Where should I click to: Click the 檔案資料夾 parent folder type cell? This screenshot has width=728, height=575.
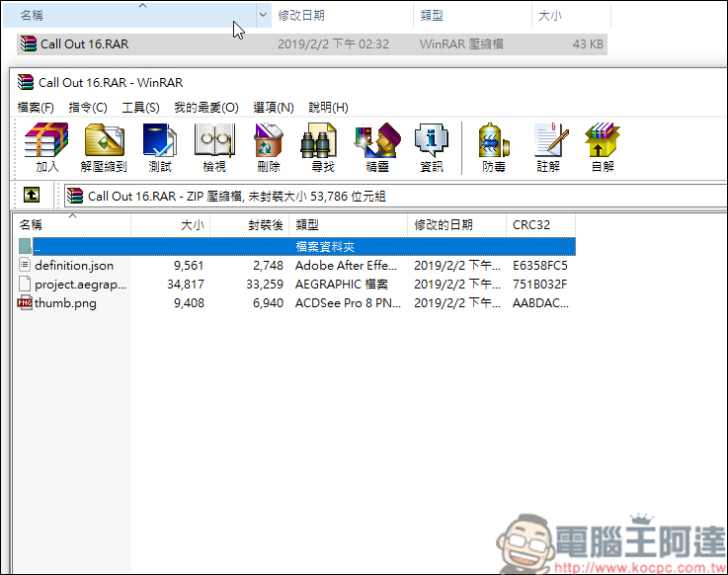pos(325,246)
